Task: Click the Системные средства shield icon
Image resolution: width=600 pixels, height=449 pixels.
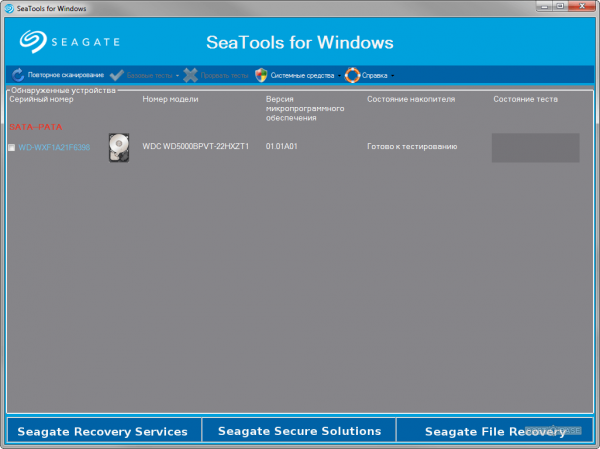Action: pos(261,75)
